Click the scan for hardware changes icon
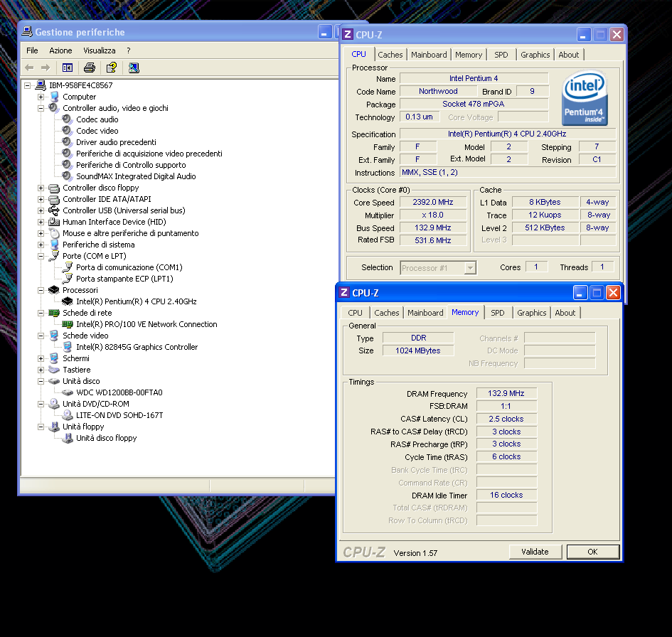Screen dimensions: 672x637 [x=134, y=68]
